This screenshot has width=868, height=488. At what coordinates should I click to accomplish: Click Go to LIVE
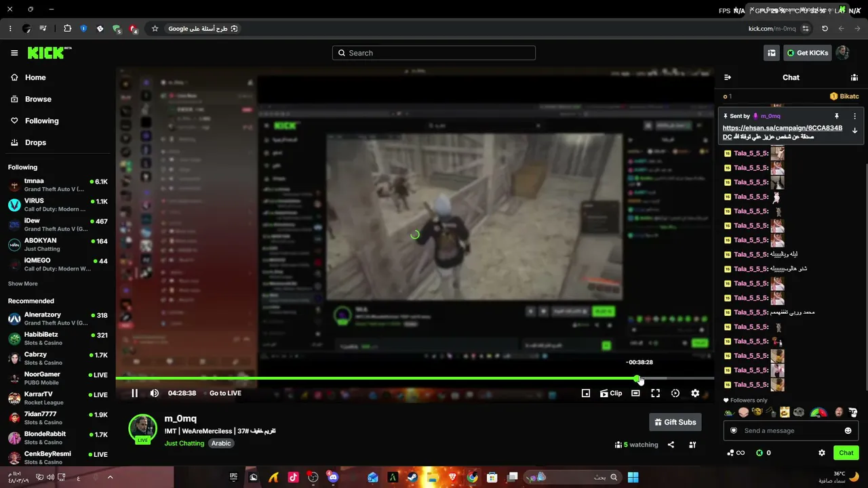click(225, 393)
